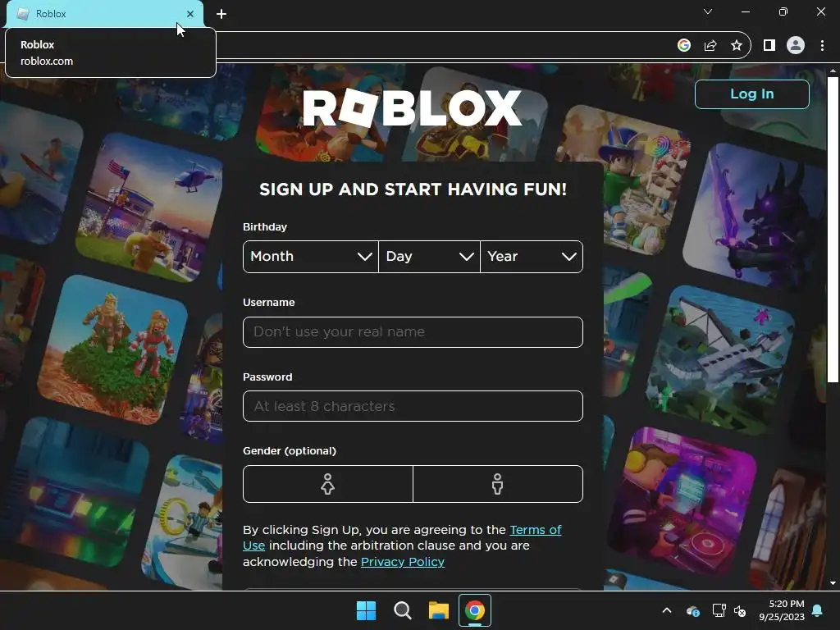Click the Log In button
This screenshot has height=630, width=840.
pos(752,94)
